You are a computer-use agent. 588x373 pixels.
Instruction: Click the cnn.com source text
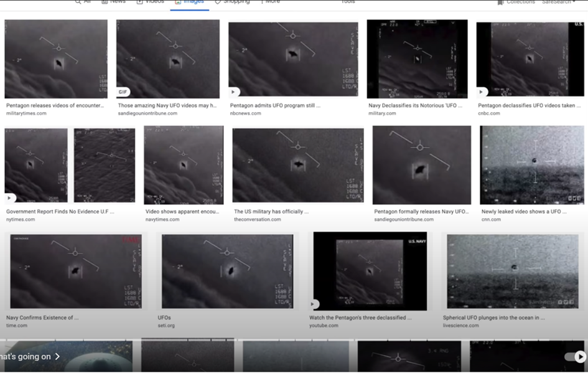(x=491, y=220)
